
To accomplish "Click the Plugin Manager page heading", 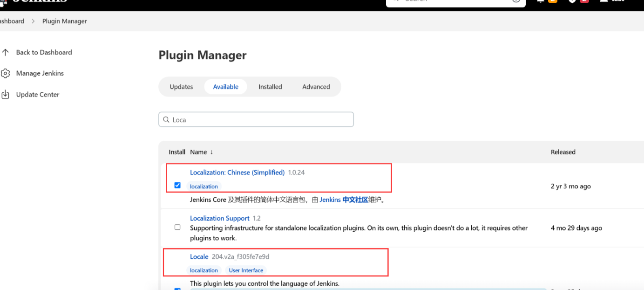I will pos(203,55).
